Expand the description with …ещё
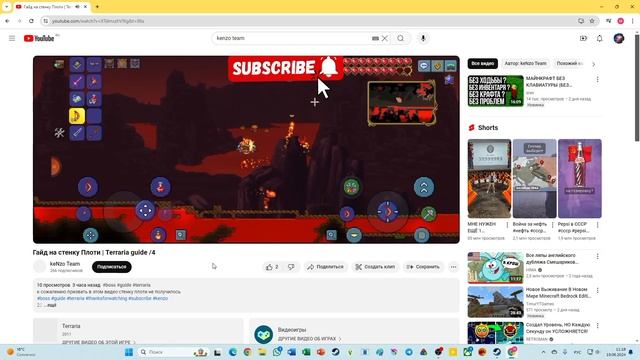The width and height of the screenshot is (640, 360). pos(51,305)
